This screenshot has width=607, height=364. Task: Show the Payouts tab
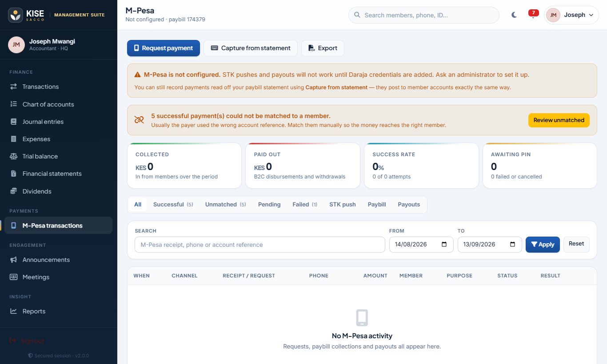409,205
